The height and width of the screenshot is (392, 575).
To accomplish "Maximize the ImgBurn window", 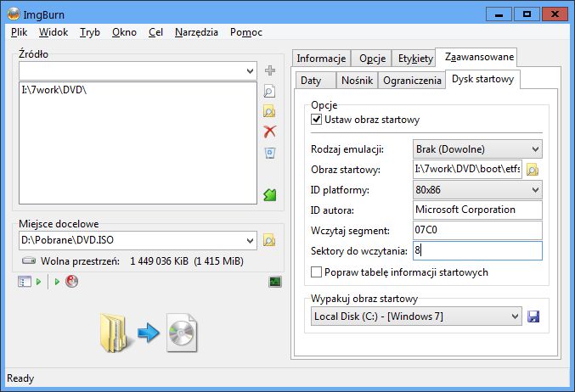I will 527,14.
